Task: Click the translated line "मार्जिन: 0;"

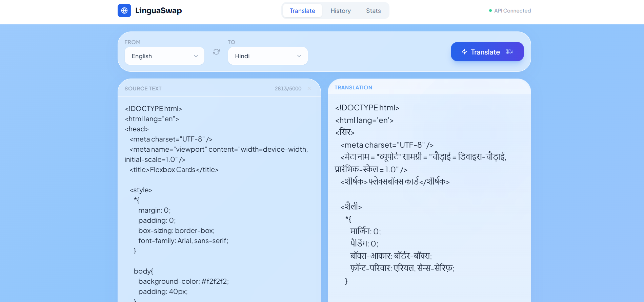Action: (x=365, y=232)
